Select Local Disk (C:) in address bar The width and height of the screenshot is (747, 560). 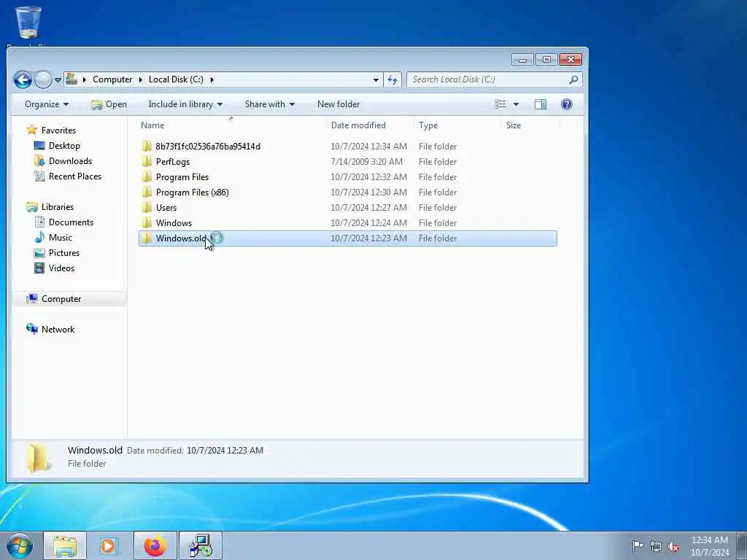(x=176, y=79)
